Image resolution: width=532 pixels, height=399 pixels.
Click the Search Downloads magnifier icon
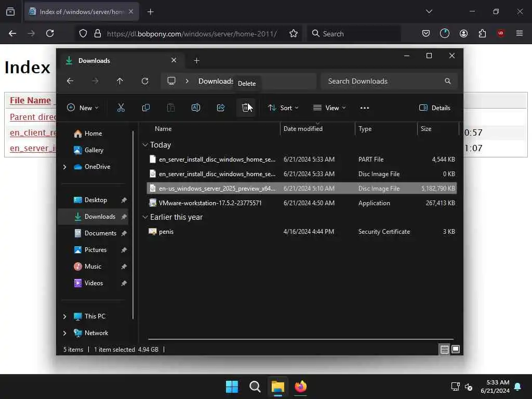(447, 81)
